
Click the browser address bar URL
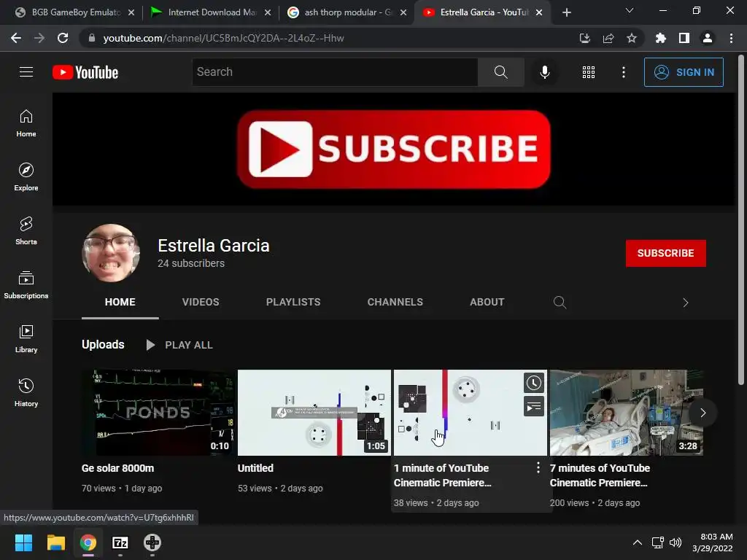(x=223, y=38)
